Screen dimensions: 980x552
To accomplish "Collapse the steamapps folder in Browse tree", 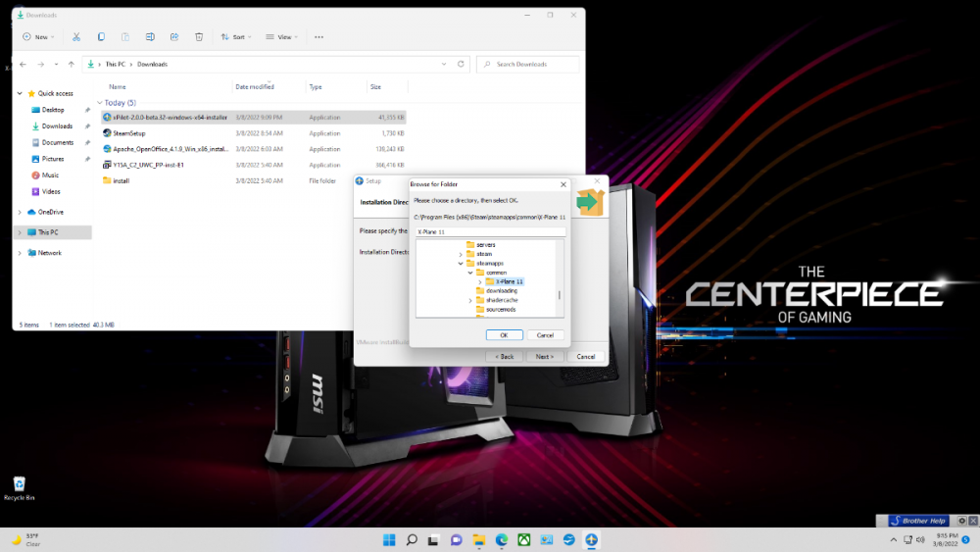I will coord(461,263).
